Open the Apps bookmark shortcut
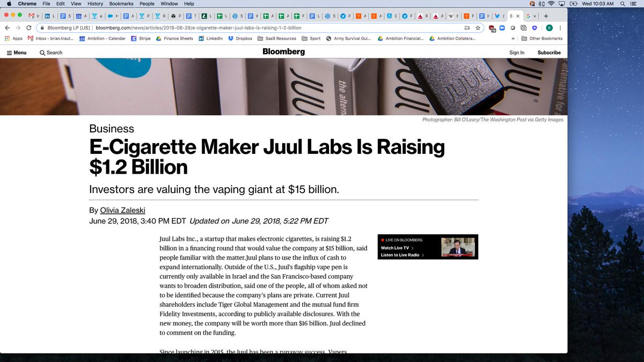 [13, 39]
